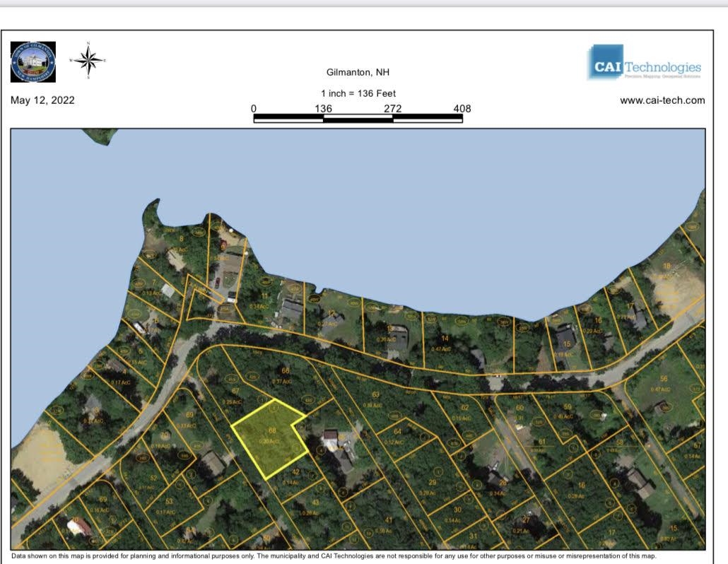Image resolution: width=728 pixels, height=564 pixels.
Task: Click the map disclaimer text at bottom
Action: click(334, 556)
